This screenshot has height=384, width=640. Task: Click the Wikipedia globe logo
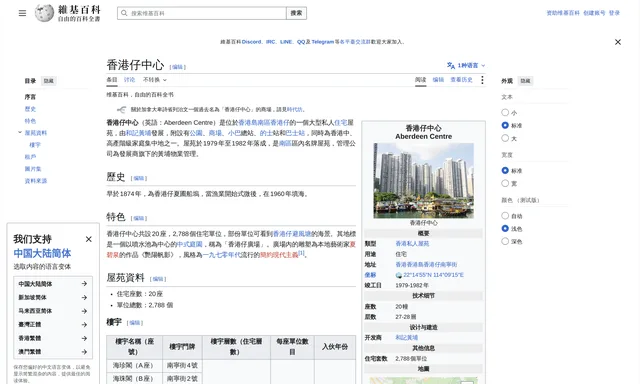click(x=44, y=13)
